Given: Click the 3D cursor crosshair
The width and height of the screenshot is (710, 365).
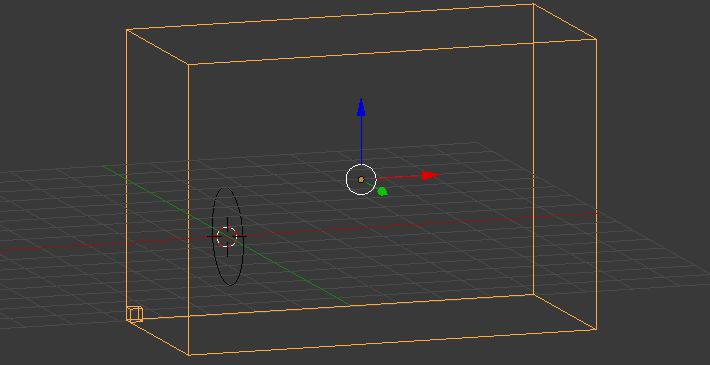Looking at the screenshot, I should point(227,236).
